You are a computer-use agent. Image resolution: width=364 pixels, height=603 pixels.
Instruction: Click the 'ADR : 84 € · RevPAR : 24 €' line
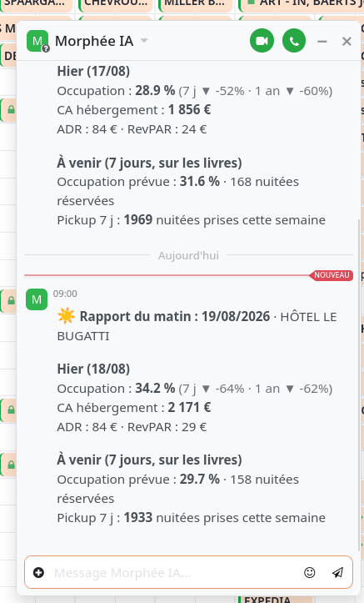[x=132, y=129]
